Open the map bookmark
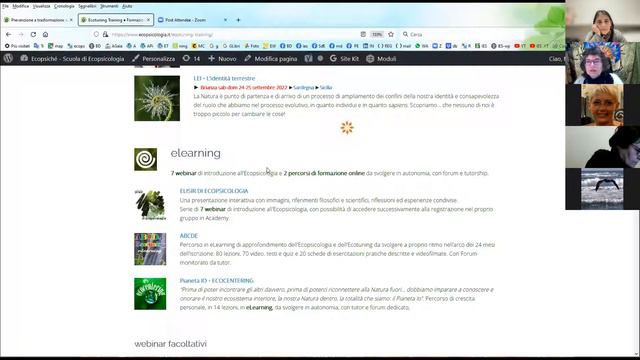Image resolution: width=640 pixels, height=360 pixels. pos(56,46)
